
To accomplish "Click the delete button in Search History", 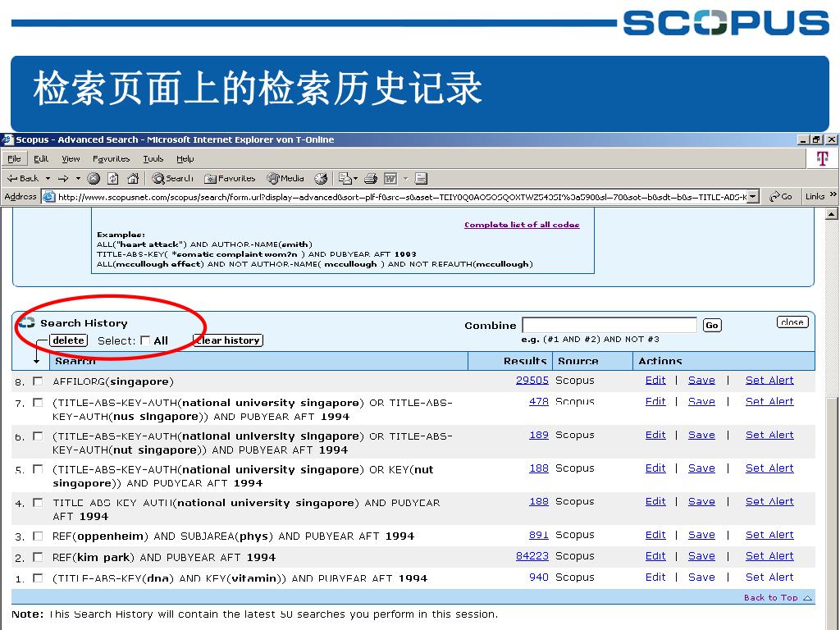I will pyautogui.click(x=69, y=340).
